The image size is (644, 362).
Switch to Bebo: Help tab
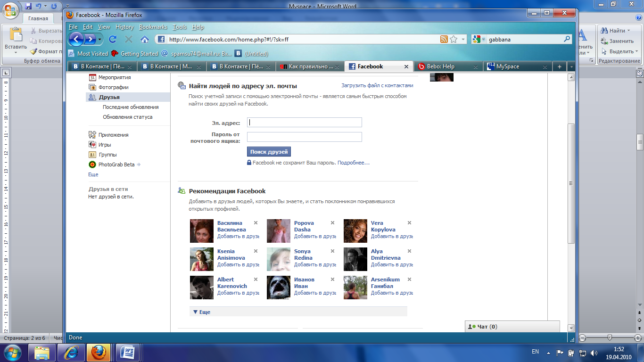tap(448, 66)
